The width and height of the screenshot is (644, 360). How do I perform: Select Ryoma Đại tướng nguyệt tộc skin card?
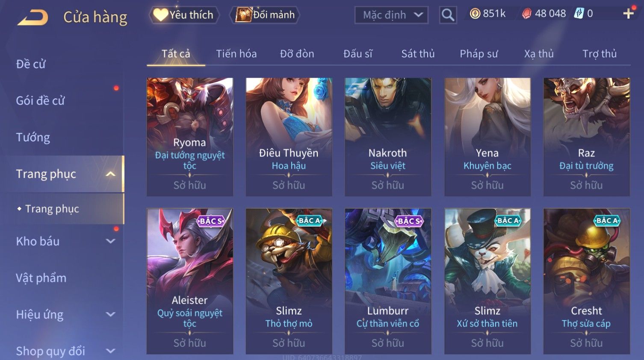pyautogui.click(x=190, y=137)
